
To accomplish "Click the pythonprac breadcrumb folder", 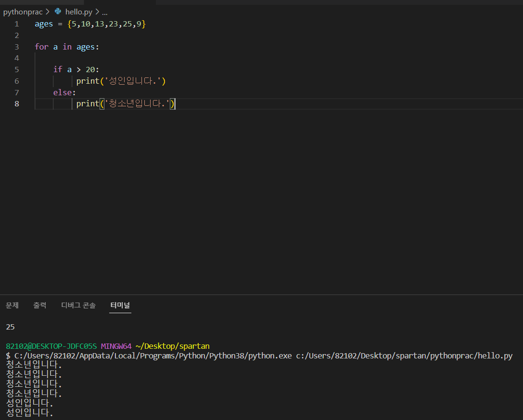I will coord(23,12).
